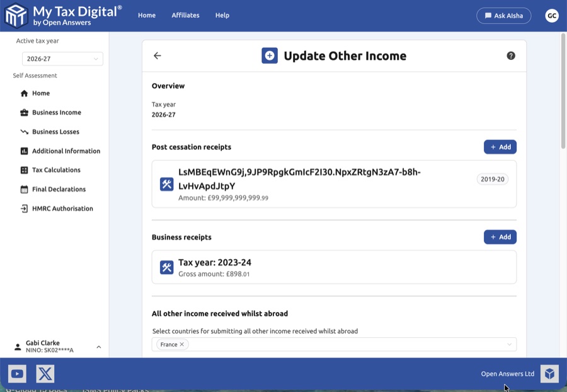This screenshot has width=567, height=392.
Task: Open the Affiliates menu item
Action: click(185, 15)
